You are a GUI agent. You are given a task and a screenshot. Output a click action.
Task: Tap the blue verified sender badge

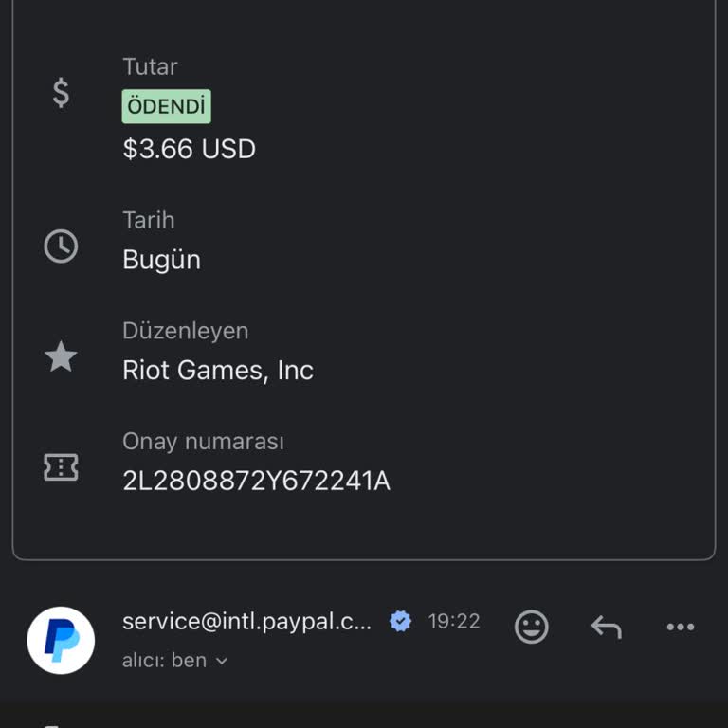pos(401,622)
